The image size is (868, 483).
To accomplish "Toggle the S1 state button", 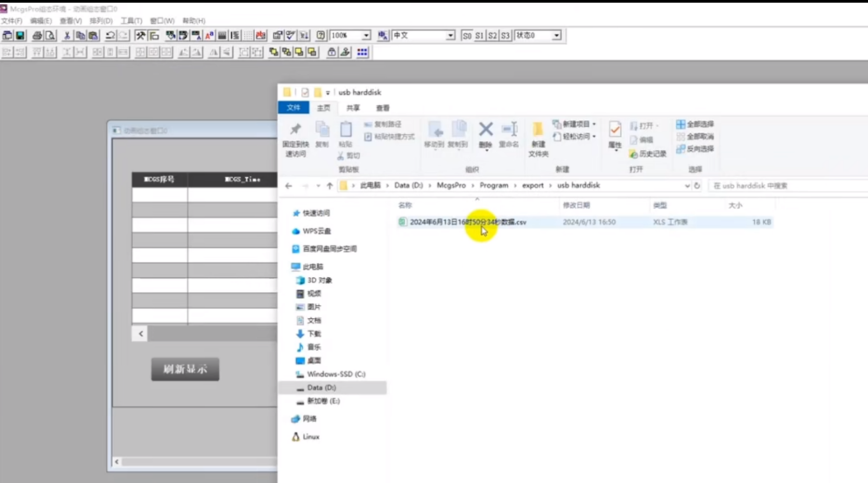I will [480, 36].
